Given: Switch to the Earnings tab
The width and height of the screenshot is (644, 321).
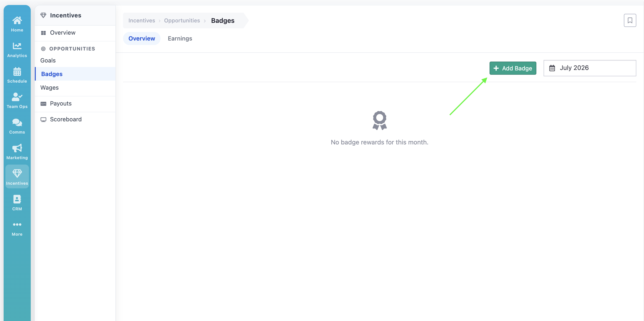Looking at the screenshot, I should click(180, 38).
